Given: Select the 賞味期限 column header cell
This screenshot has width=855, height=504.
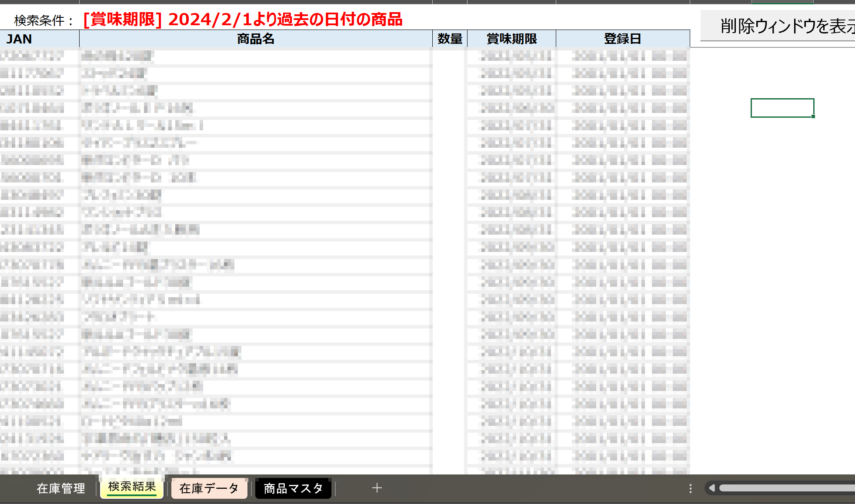Looking at the screenshot, I should [512, 39].
